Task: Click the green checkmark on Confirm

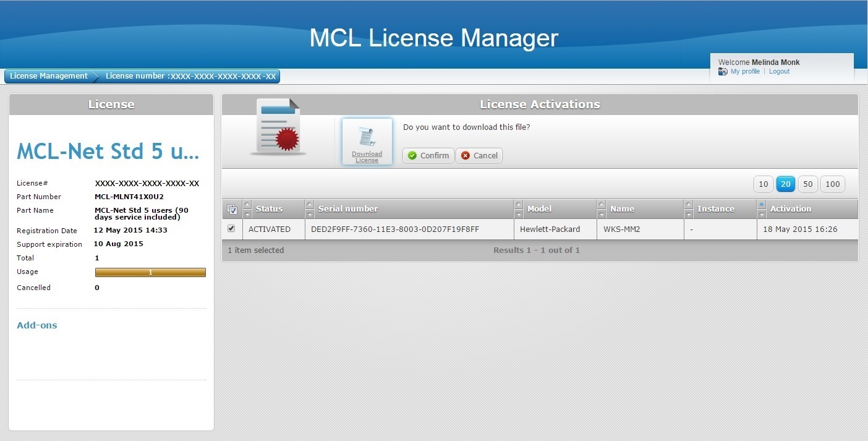Action: coord(412,156)
